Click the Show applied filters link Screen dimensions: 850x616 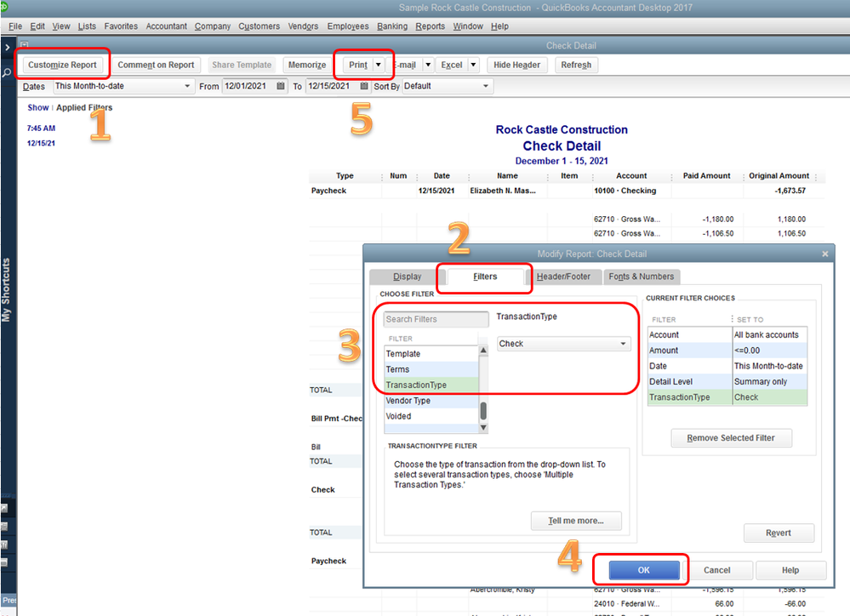(38, 107)
